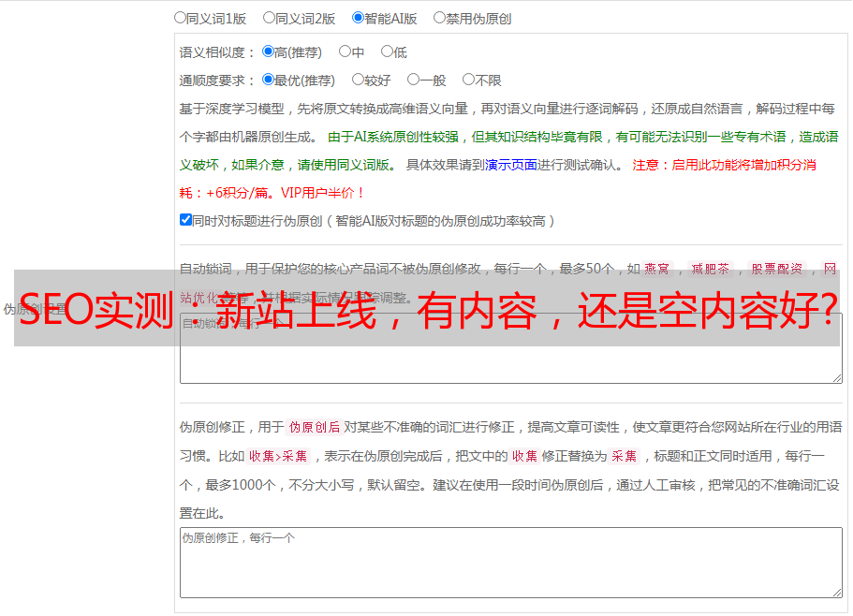Choose the 智能AI版 radio option
This screenshot has height=616, width=853.
pyautogui.click(x=358, y=18)
